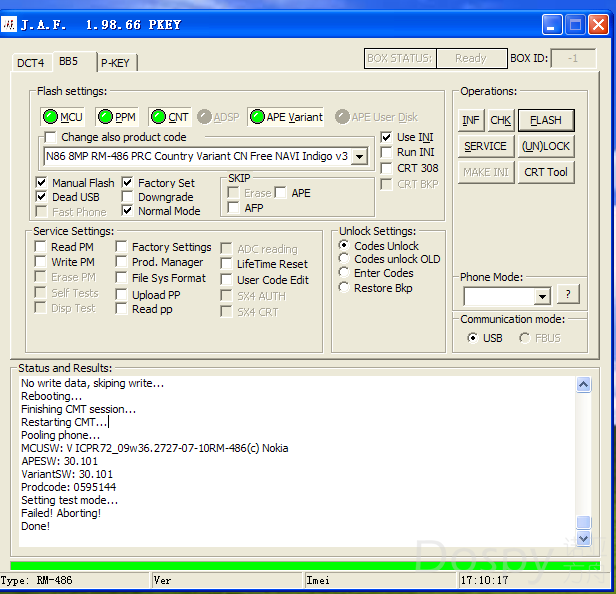The width and height of the screenshot is (616, 594).
Task: Check the Prod. Manager checkbox
Action: point(121,262)
